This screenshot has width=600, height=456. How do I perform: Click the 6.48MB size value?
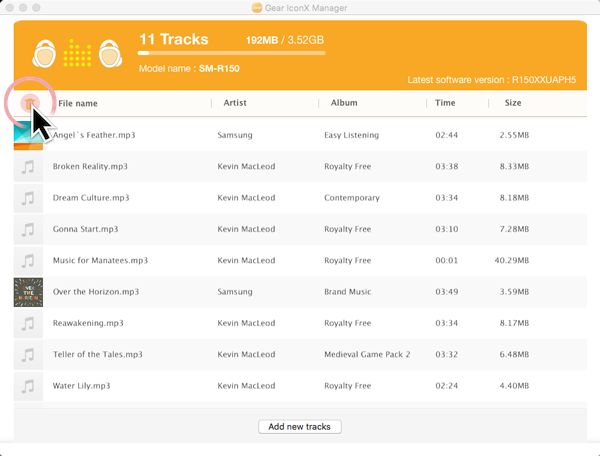click(514, 355)
